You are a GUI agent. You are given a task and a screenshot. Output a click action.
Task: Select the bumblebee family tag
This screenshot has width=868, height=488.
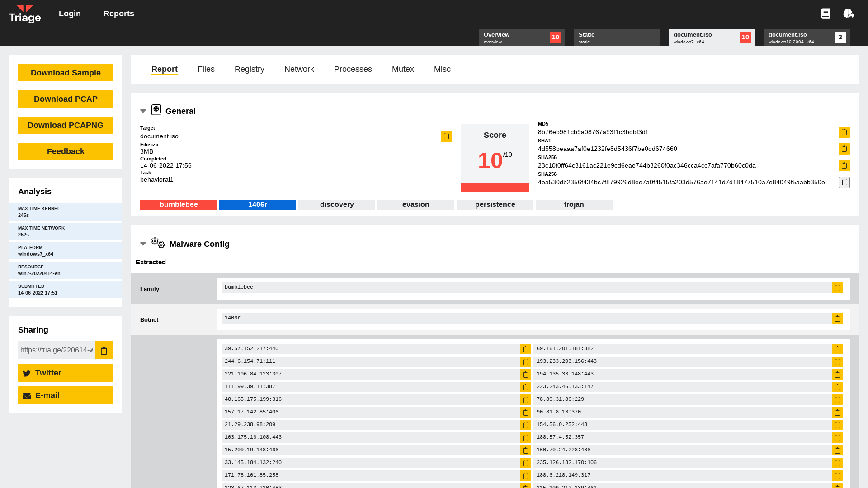[x=179, y=205]
